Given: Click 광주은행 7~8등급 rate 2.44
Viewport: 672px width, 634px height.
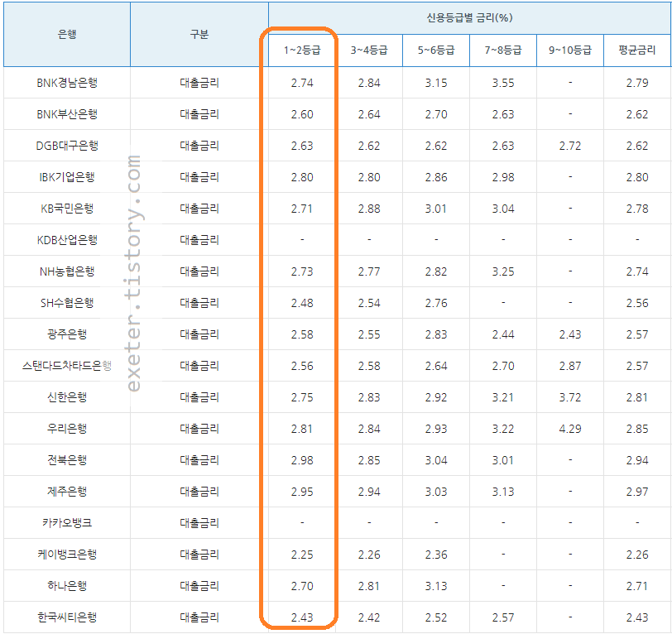Looking at the screenshot, I should [503, 334].
